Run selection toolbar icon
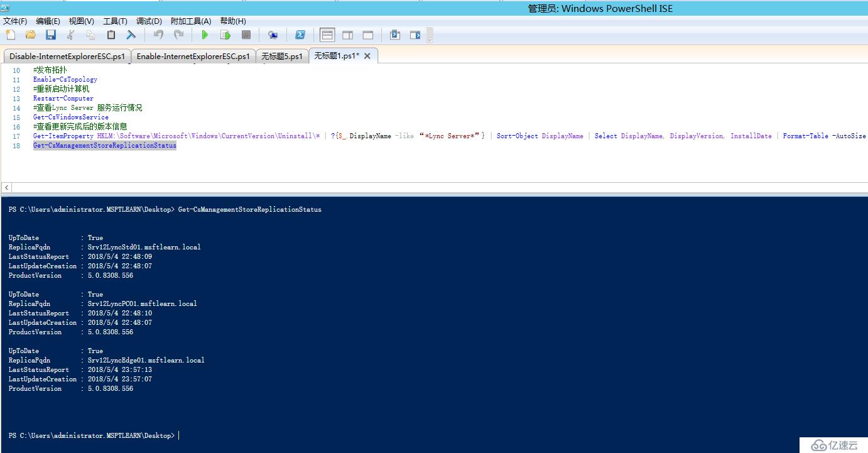Viewport: 868px width, 453px height. 225,35
